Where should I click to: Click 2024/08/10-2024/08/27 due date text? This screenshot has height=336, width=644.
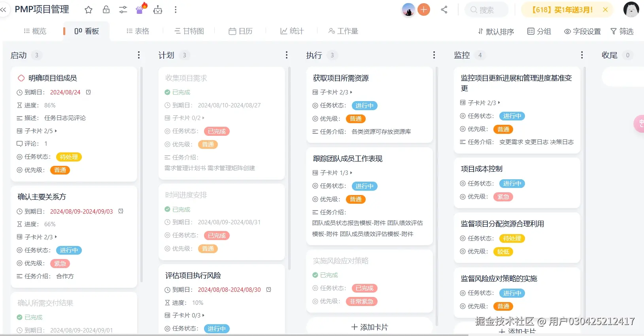(229, 105)
